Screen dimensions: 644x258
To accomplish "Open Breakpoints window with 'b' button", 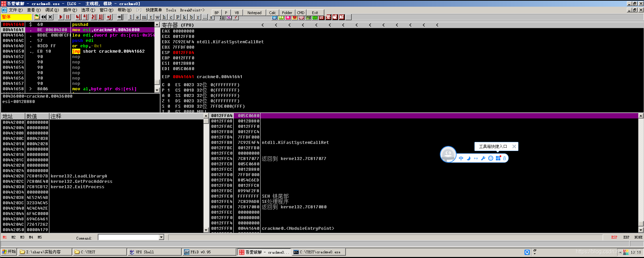I will [191, 17].
